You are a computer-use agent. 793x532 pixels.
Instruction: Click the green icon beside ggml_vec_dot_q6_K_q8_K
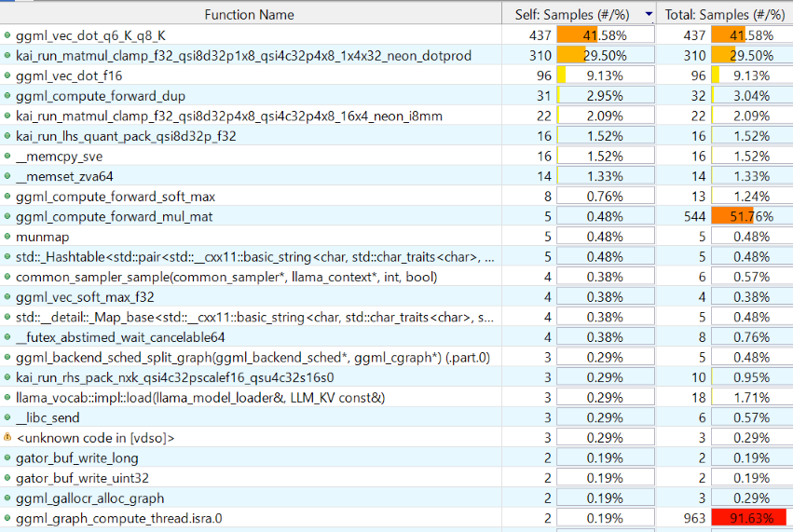(x=7, y=35)
